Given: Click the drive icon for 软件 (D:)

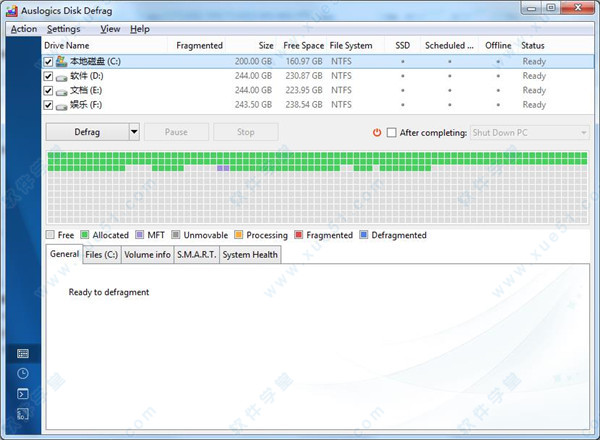Looking at the screenshot, I should pyautogui.click(x=61, y=78).
